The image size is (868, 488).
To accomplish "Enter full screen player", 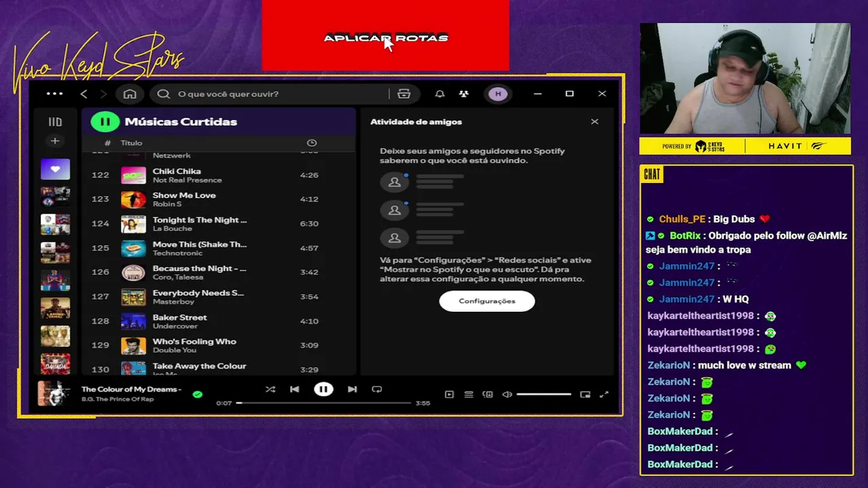I will tap(604, 394).
